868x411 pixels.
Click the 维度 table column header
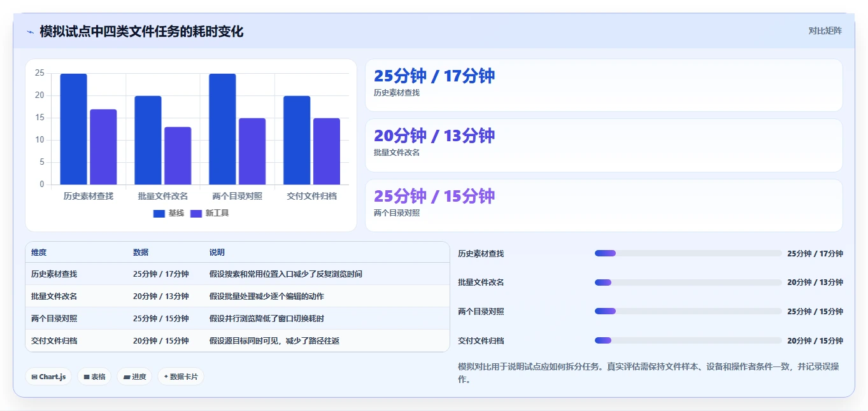(39, 253)
